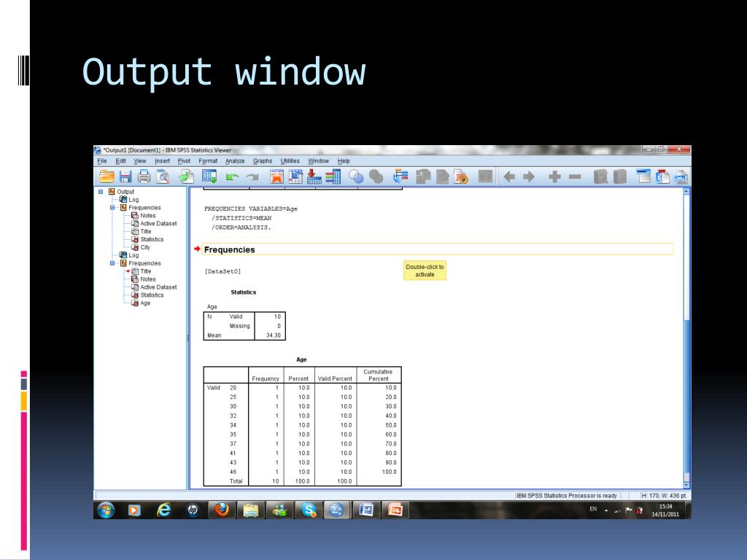Click the overlapping circles toolbar icon
The image size is (747, 560).
coord(356,176)
